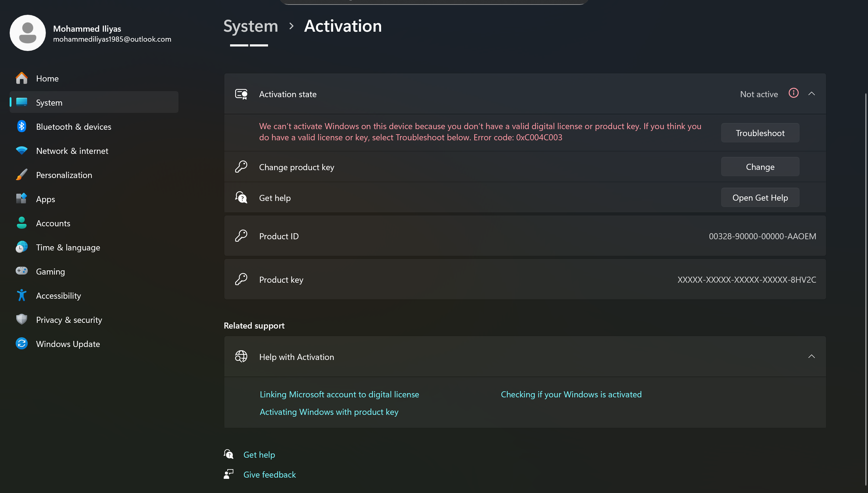
Task: Open the Gaming controller icon
Action: (22, 271)
